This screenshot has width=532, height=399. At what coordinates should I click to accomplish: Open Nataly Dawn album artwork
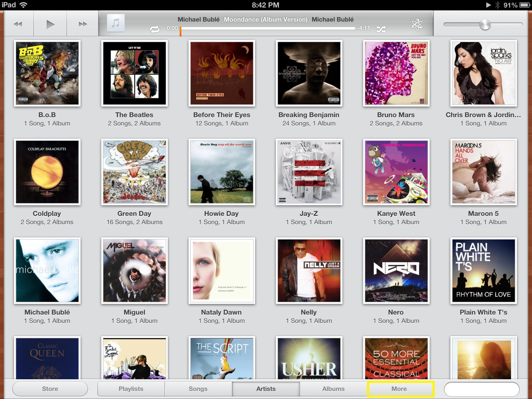(x=222, y=271)
